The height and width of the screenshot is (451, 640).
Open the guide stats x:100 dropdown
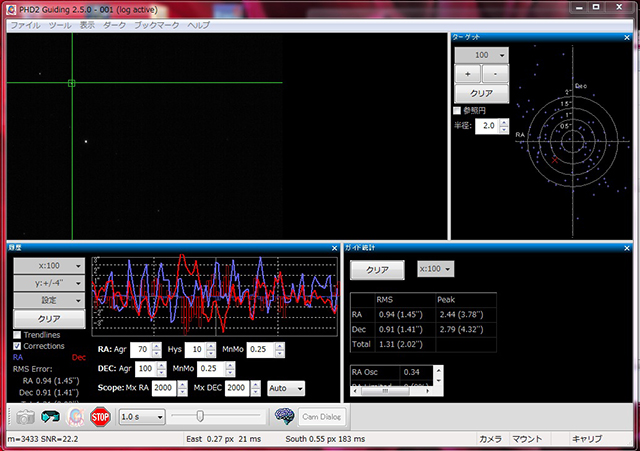click(436, 269)
